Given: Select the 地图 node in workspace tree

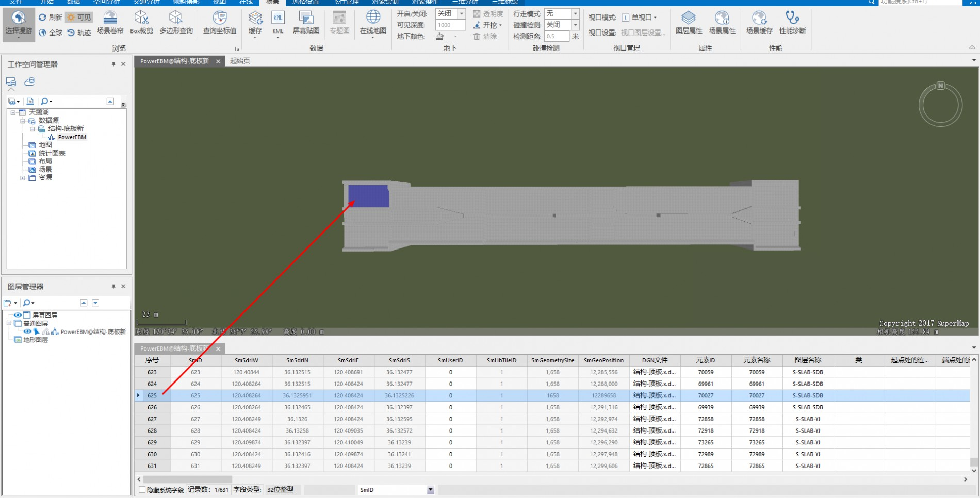Looking at the screenshot, I should 45,145.
